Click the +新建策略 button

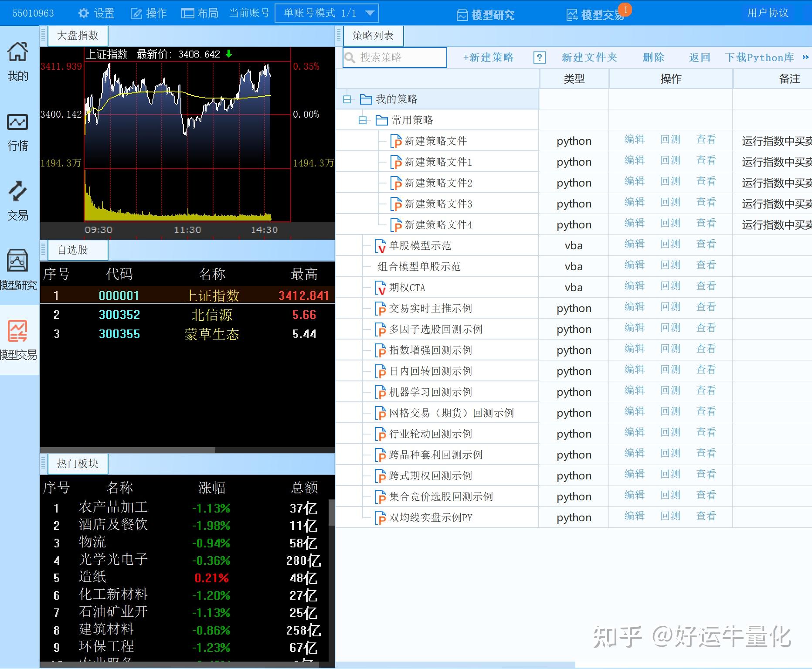click(488, 57)
